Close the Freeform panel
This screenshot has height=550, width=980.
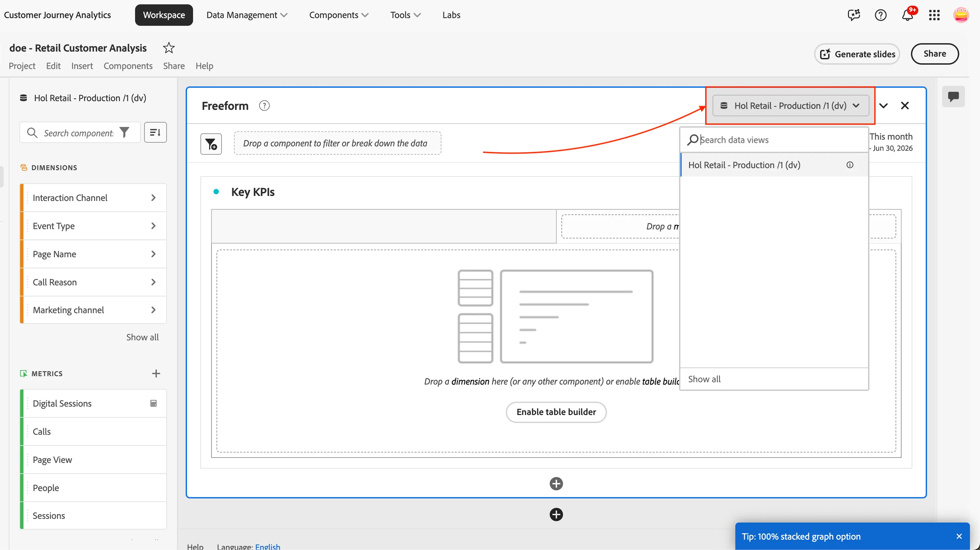tap(905, 106)
